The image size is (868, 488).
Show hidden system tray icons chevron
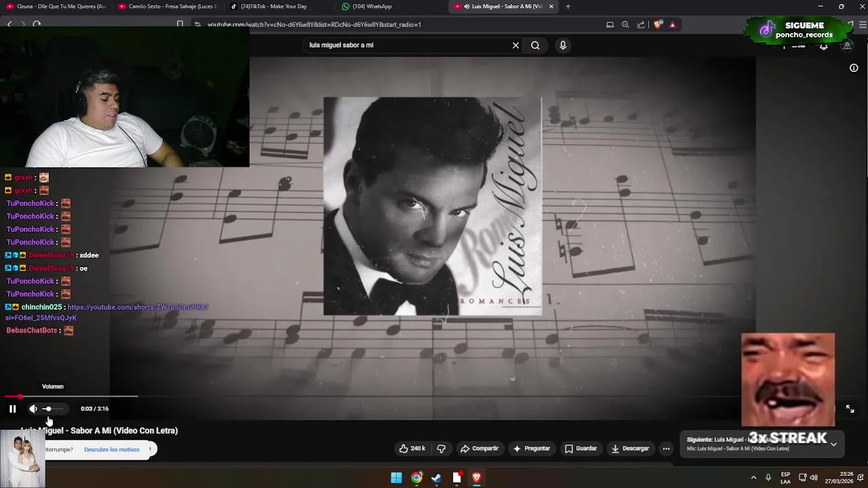tap(753, 478)
